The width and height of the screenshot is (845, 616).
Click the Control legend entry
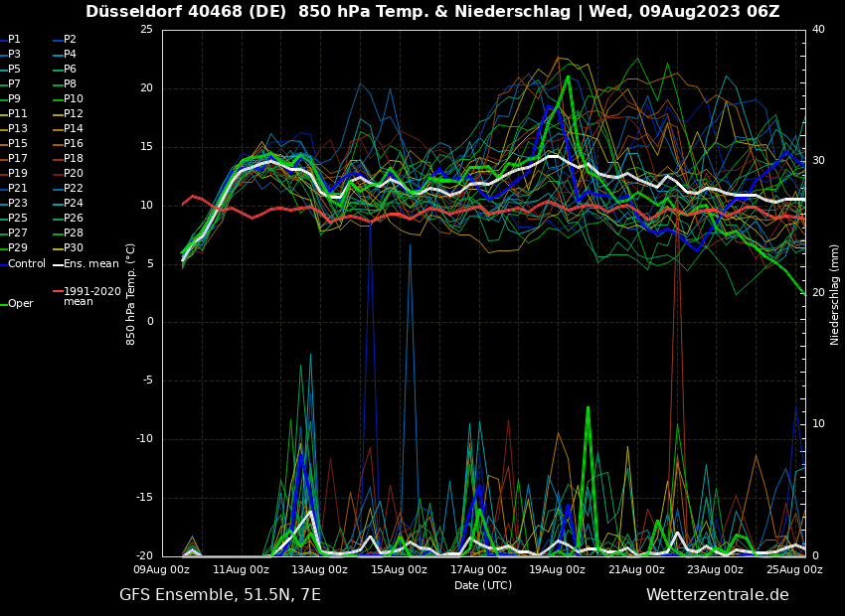point(26,264)
